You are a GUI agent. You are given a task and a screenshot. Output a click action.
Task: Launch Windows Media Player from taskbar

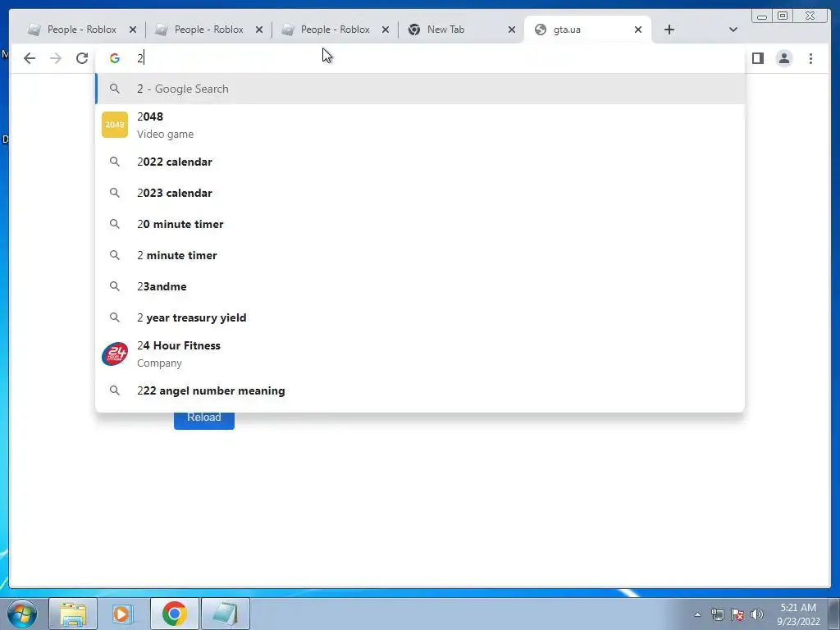pyautogui.click(x=123, y=614)
